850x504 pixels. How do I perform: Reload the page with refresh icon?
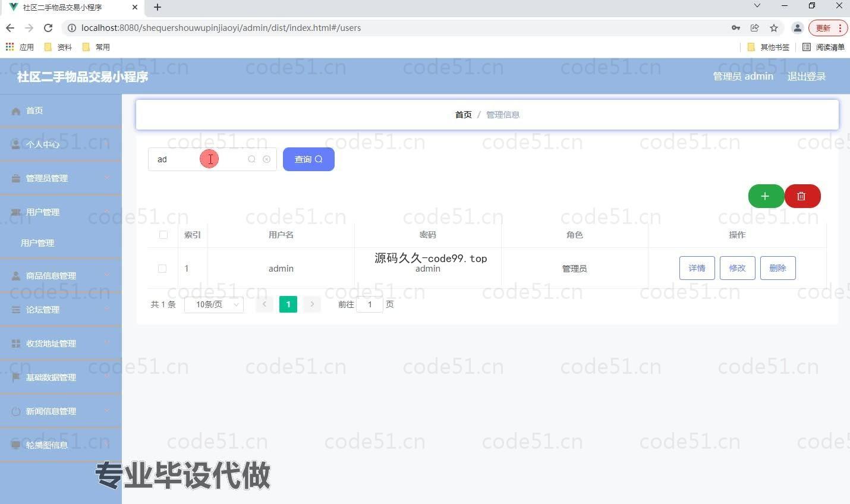click(x=49, y=28)
